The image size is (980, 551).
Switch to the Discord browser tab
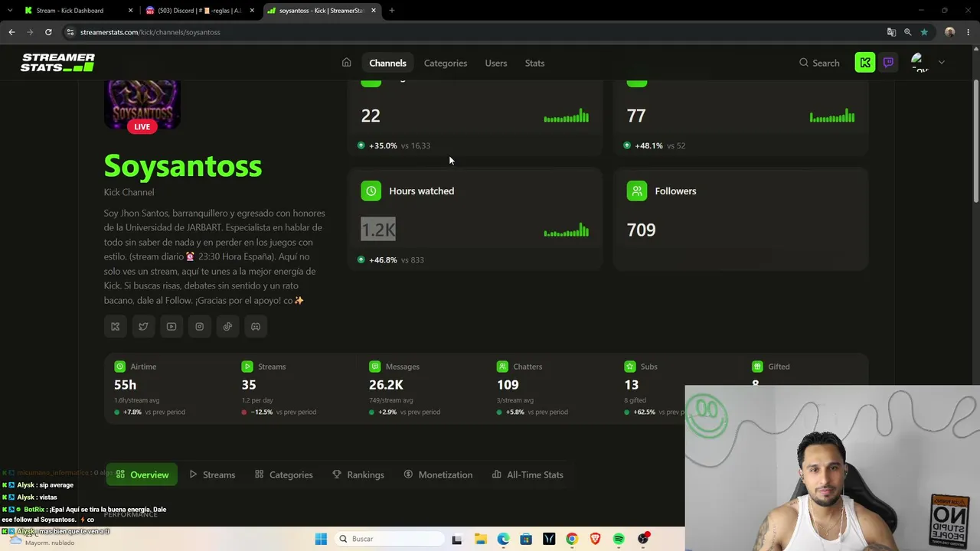(199, 11)
